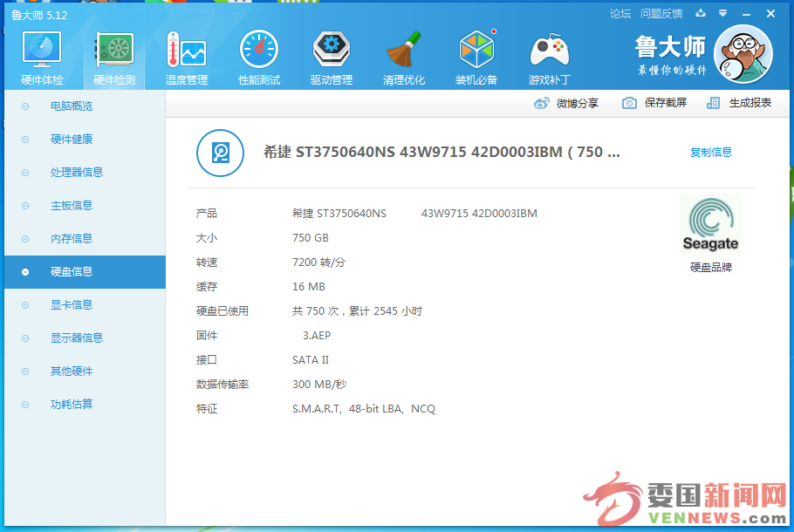Select 显卡信息 in the sidebar
This screenshot has height=532, width=794.
click(86, 304)
